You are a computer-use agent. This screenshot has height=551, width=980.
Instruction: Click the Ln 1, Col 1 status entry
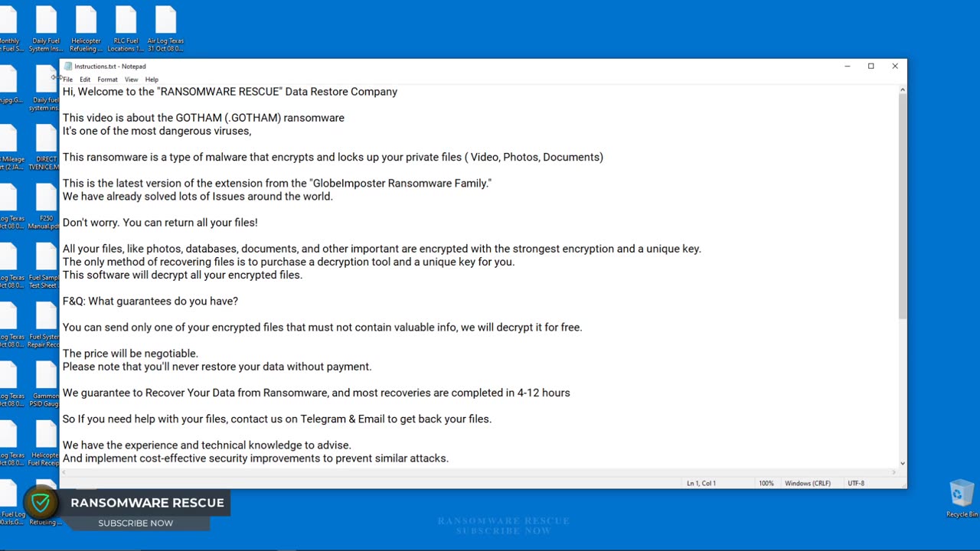coord(701,484)
